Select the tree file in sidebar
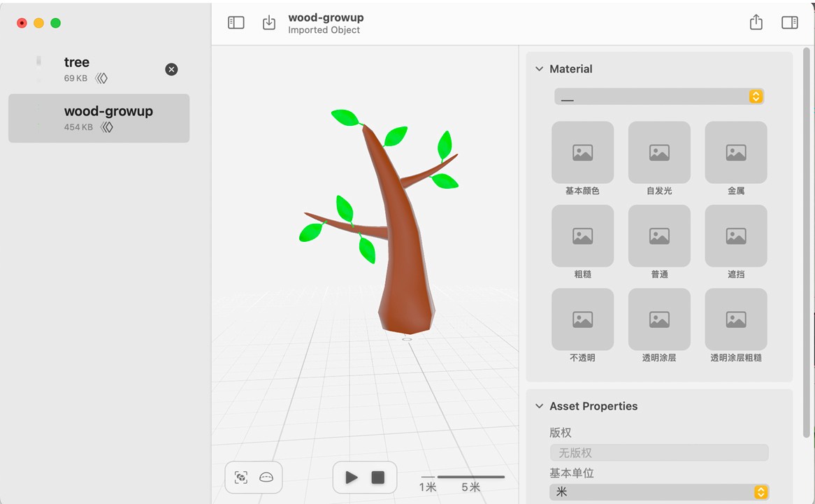815x504 pixels. (99, 70)
